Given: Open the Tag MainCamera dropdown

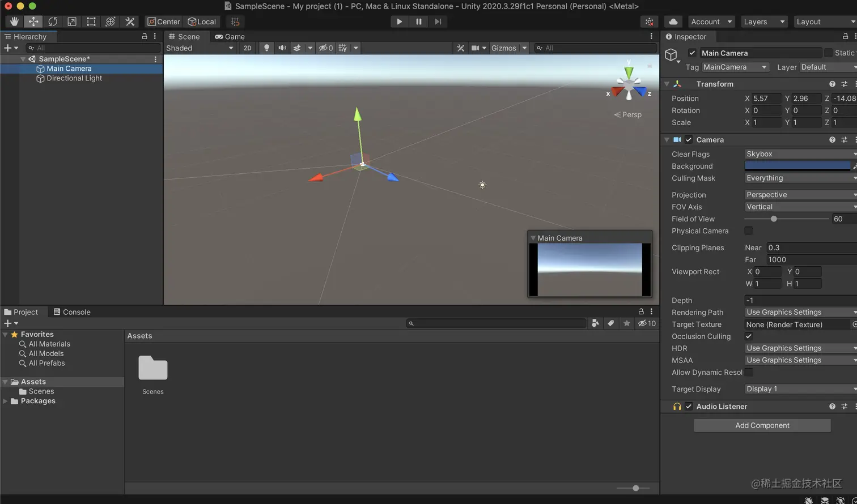Looking at the screenshot, I should (x=735, y=67).
